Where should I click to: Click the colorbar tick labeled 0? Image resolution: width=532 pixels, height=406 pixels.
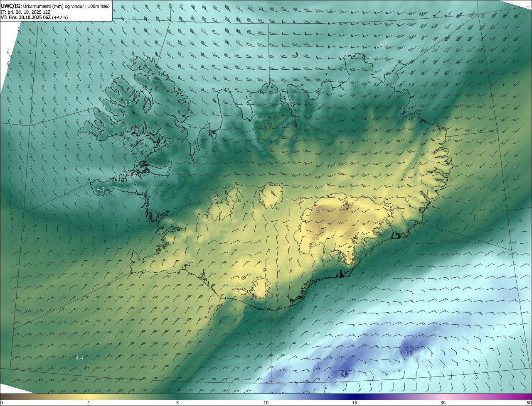(2, 403)
